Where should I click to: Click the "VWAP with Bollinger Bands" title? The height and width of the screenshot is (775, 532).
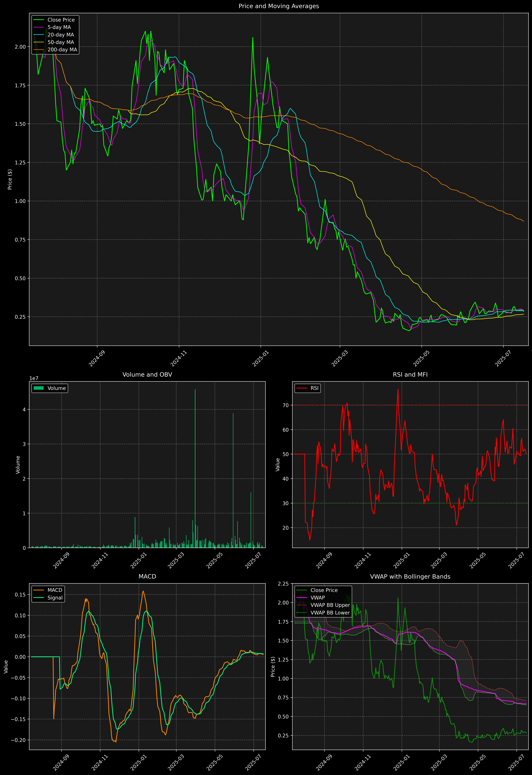[x=410, y=577]
